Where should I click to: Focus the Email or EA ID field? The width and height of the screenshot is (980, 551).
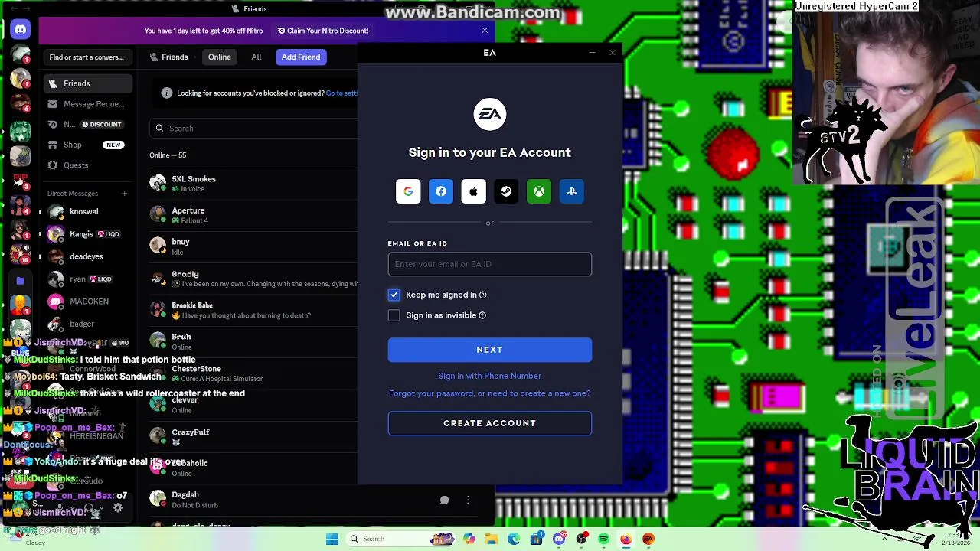coord(489,264)
